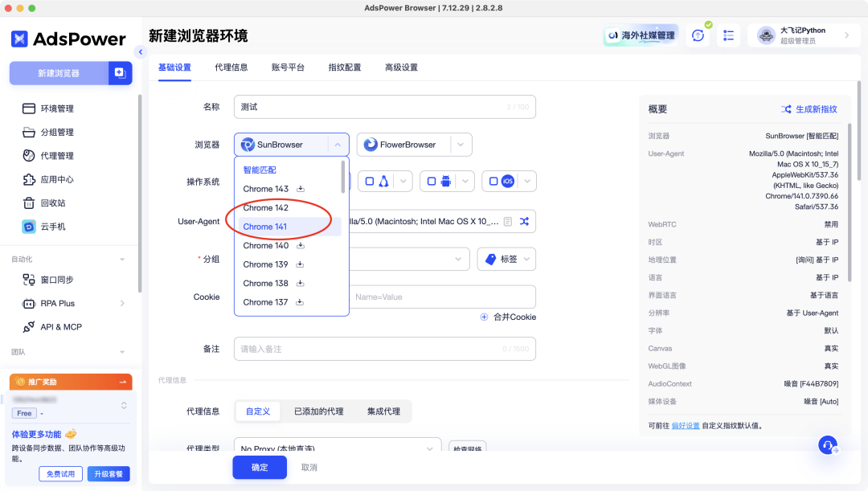
Task: Choose 智能匹配 in the version list
Action: coord(260,170)
